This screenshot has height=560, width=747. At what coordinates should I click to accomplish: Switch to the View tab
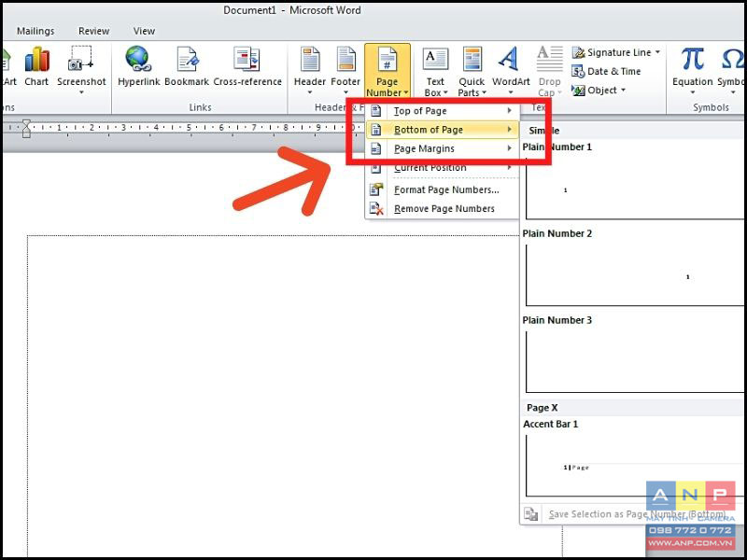point(144,31)
